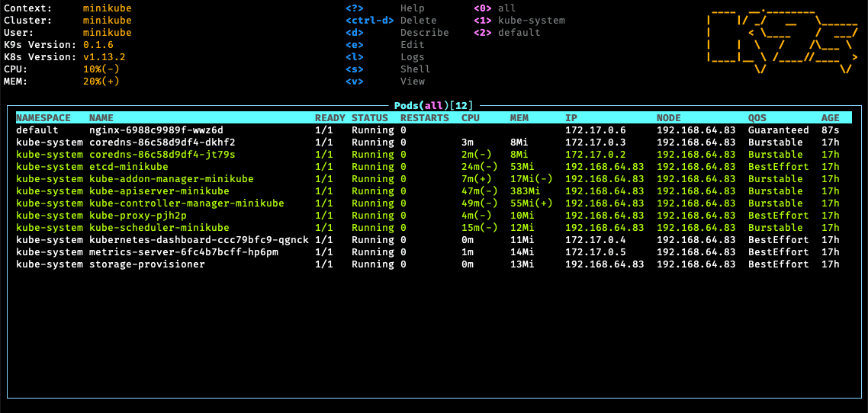Choose the Edit <e> command
The height and width of the screenshot is (413, 868).
tap(385, 45)
